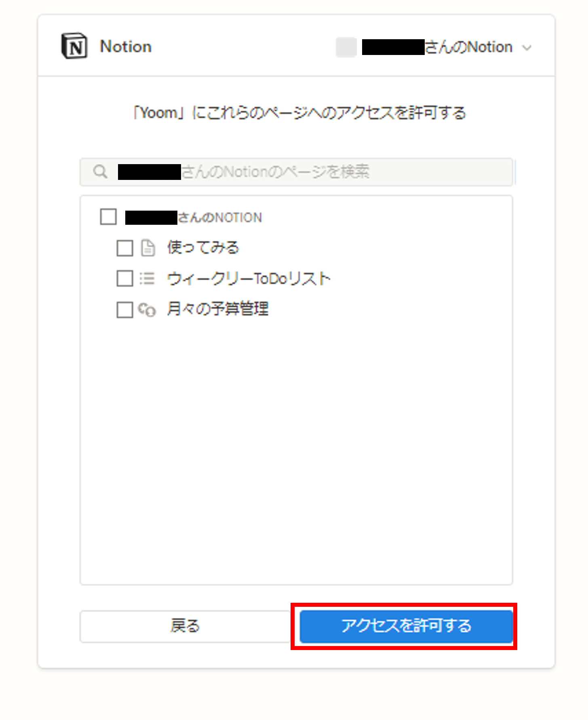The height and width of the screenshot is (720, 588).
Task: Check the 月々の予算管理 checkbox
Action: pyautogui.click(x=124, y=310)
